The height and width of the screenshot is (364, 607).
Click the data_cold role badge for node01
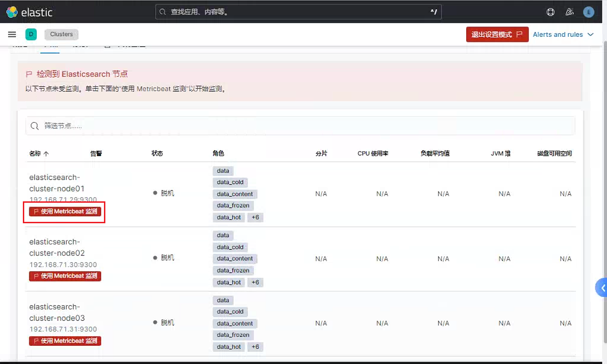tap(230, 182)
